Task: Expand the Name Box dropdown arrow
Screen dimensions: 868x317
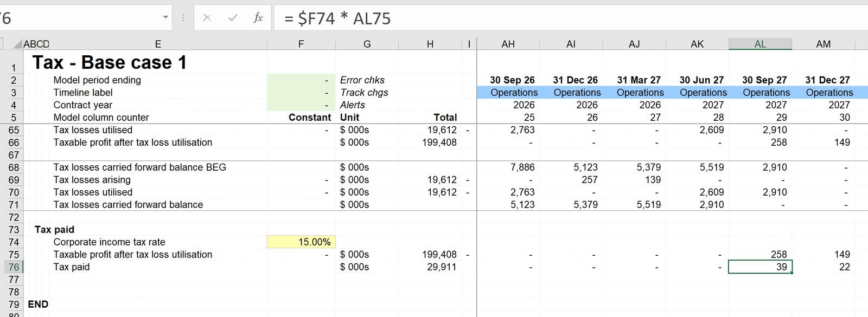Action: click(x=165, y=18)
